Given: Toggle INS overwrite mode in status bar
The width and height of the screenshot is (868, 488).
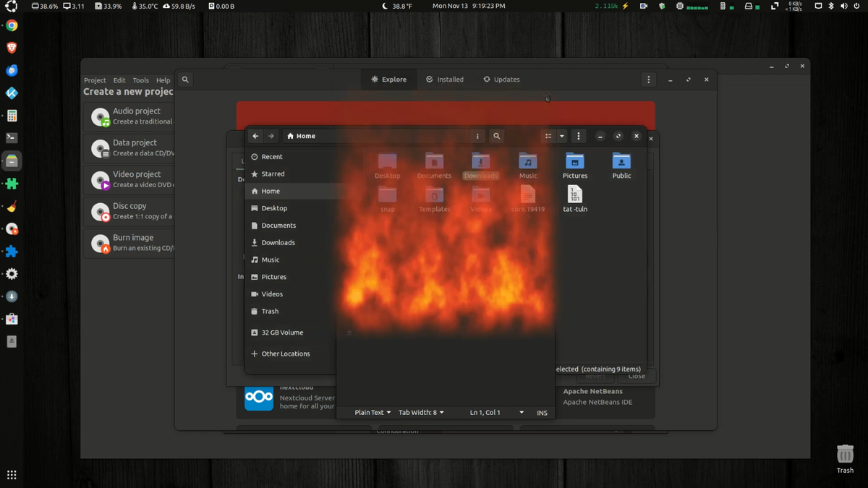Looking at the screenshot, I should (x=542, y=413).
